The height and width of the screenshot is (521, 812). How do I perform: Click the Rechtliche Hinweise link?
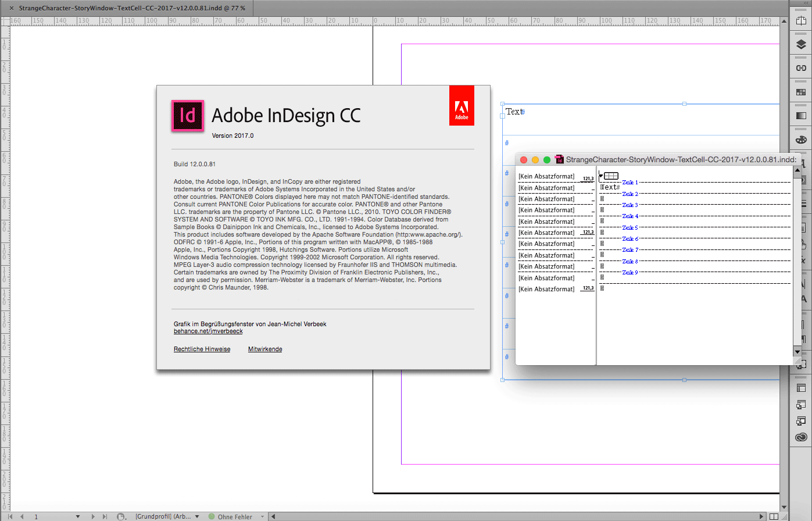pyautogui.click(x=202, y=349)
